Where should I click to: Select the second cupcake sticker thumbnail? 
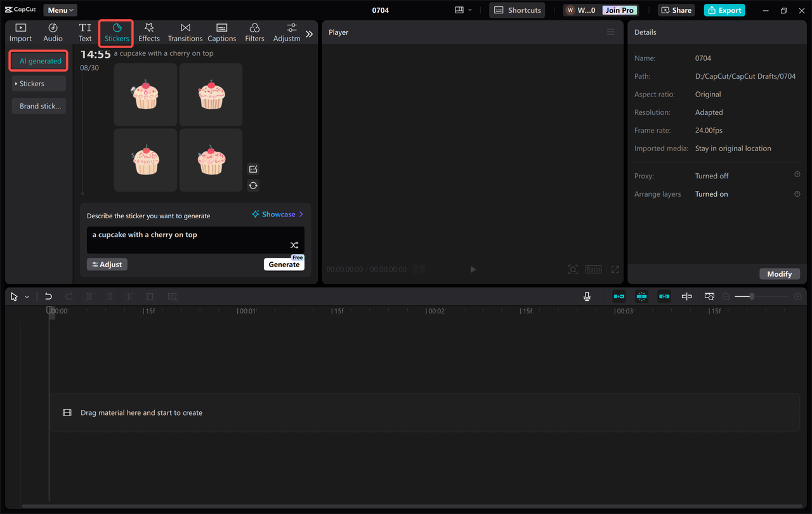pos(211,94)
